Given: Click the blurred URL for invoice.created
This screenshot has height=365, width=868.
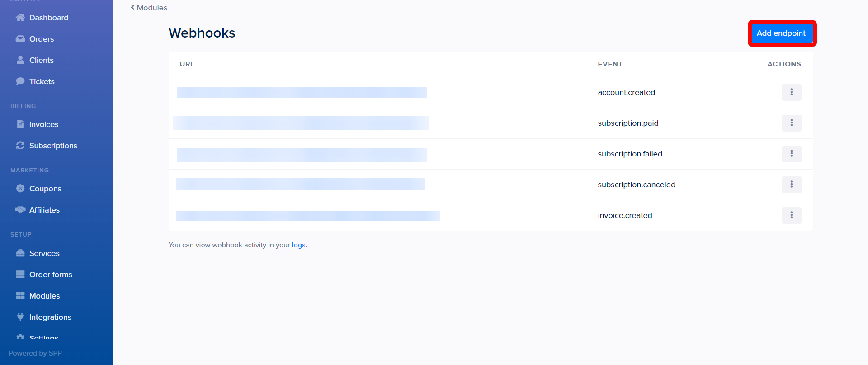Looking at the screenshot, I should [308, 216].
